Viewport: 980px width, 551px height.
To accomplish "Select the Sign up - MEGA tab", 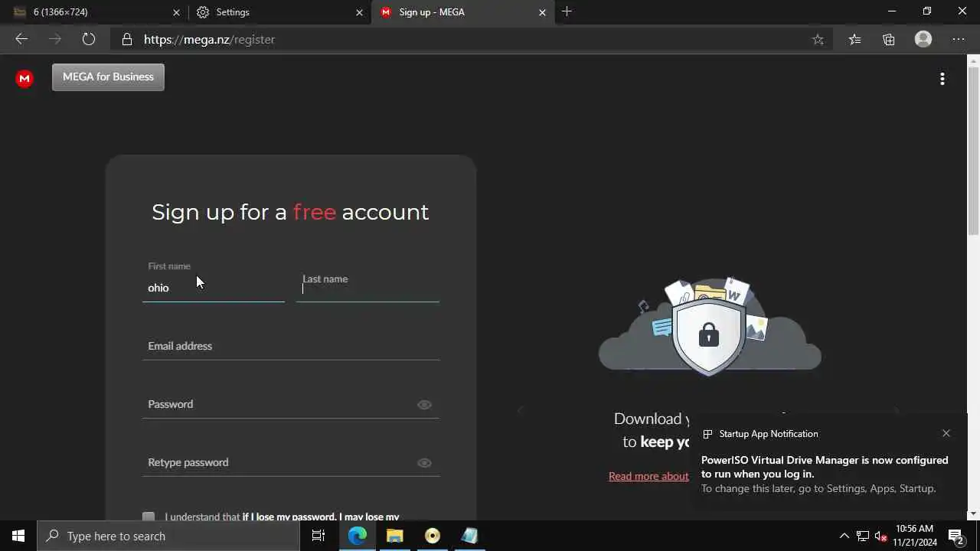I will click(462, 12).
